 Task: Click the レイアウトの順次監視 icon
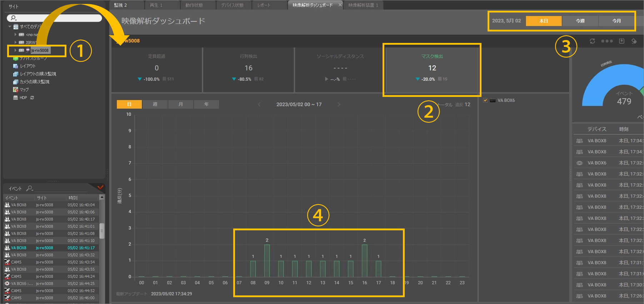pos(15,74)
